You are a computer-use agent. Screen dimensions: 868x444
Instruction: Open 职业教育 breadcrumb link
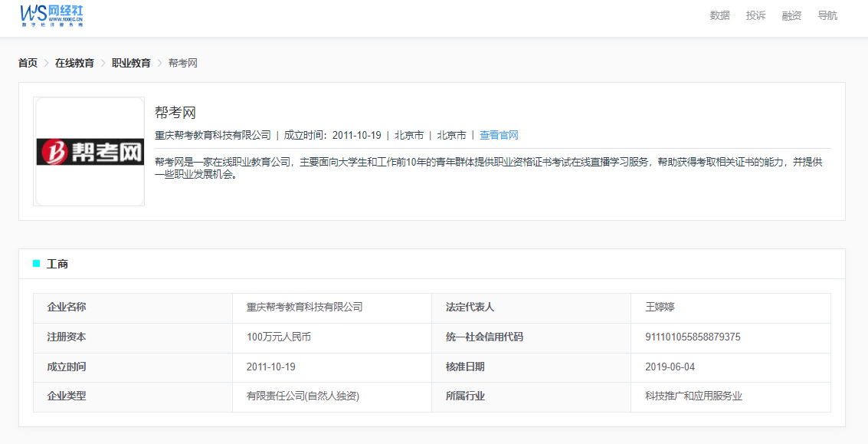pyautogui.click(x=131, y=63)
